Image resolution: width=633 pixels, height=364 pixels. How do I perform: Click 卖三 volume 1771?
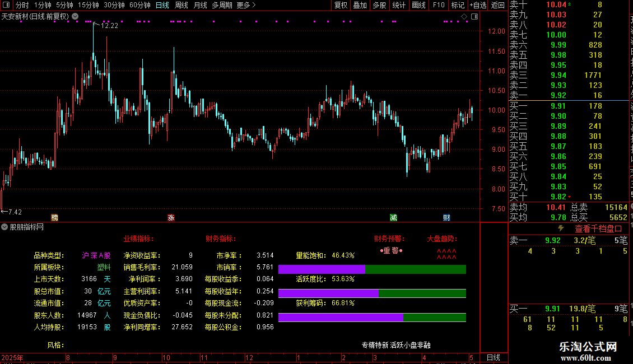tap(593, 76)
